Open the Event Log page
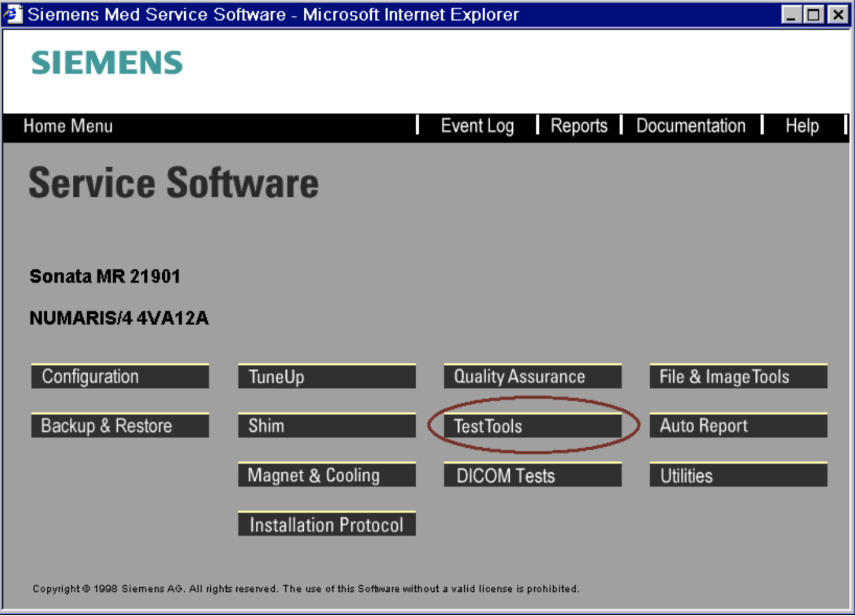The image size is (855, 616). pos(477,126)
